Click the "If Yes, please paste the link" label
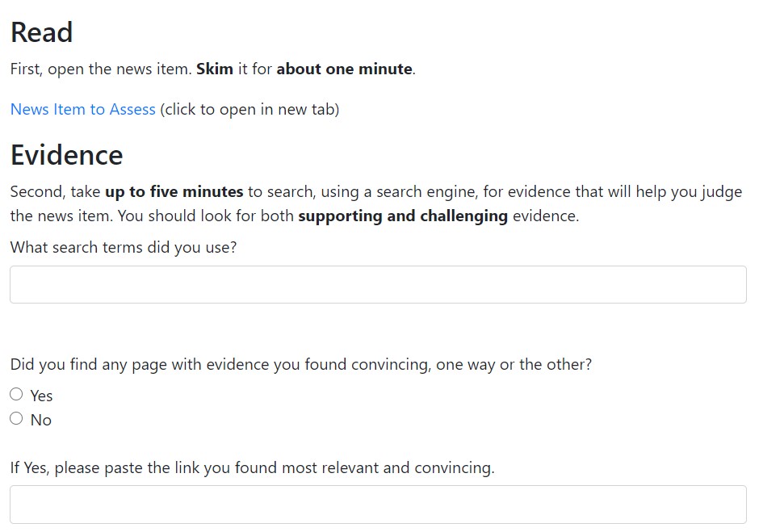 (252, 467)
